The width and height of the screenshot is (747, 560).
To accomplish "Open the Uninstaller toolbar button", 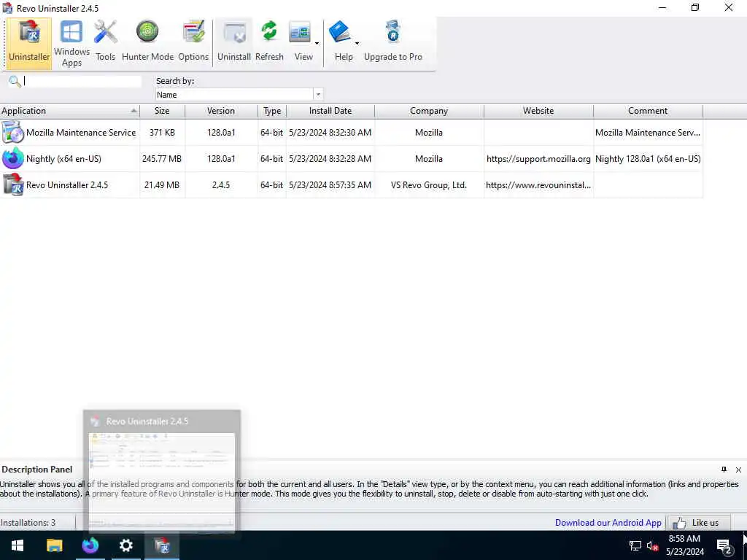I will [29, 44].
